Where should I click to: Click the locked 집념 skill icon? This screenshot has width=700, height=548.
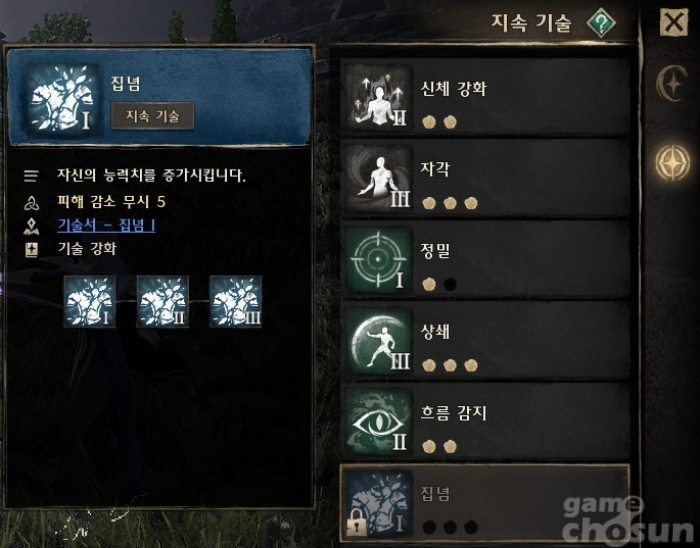[x=379, y=503]
